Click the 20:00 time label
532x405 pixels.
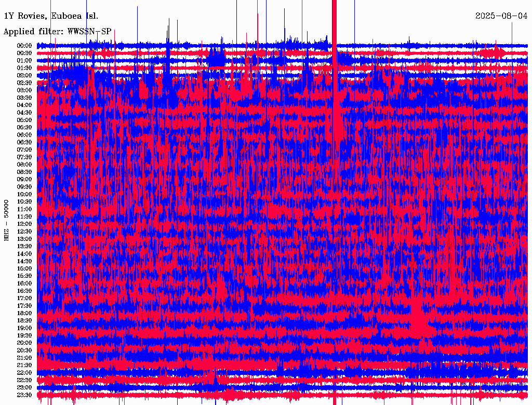(x=24, y=343)
